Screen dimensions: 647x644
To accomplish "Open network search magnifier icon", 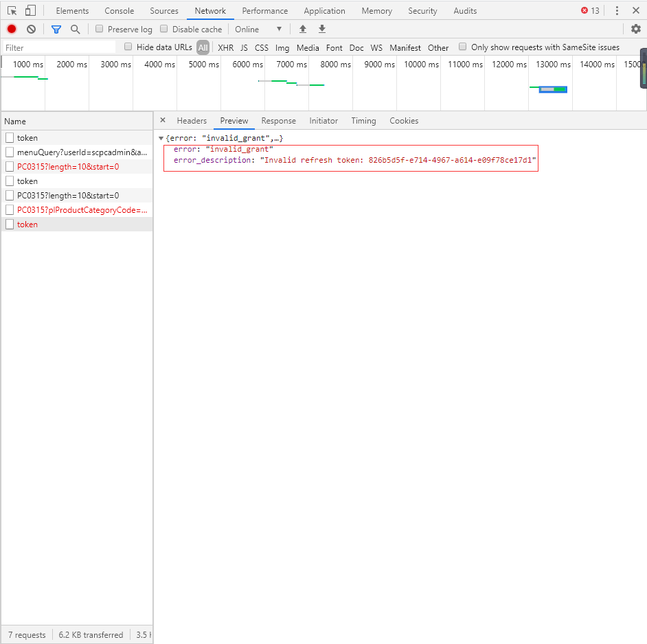I will (75, 29).
